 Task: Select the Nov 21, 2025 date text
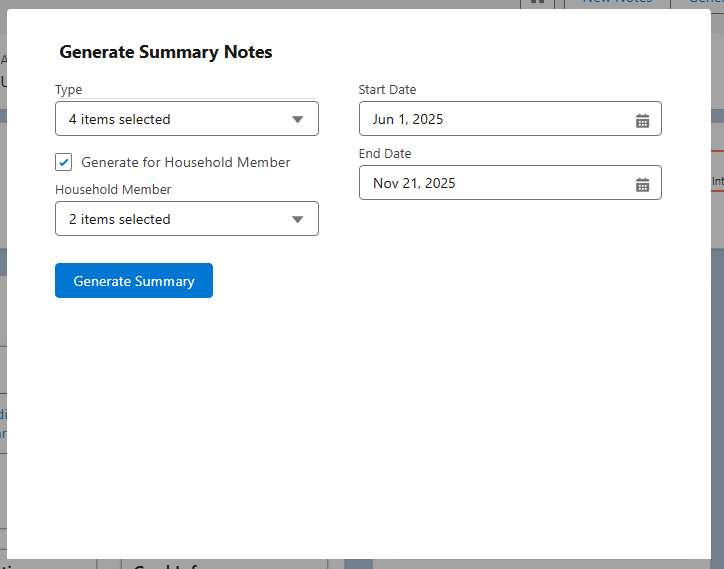(414, 183)
